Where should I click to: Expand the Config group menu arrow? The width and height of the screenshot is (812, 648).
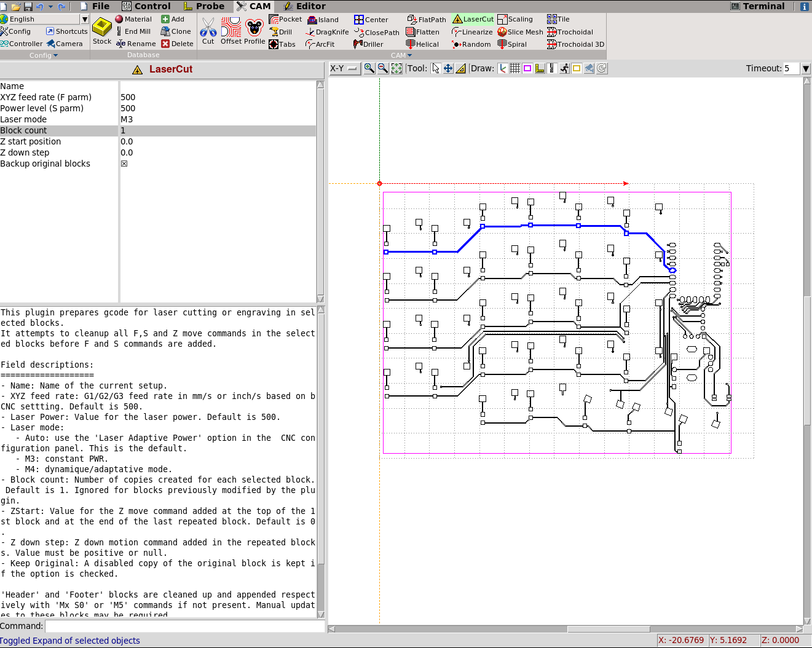56,55
